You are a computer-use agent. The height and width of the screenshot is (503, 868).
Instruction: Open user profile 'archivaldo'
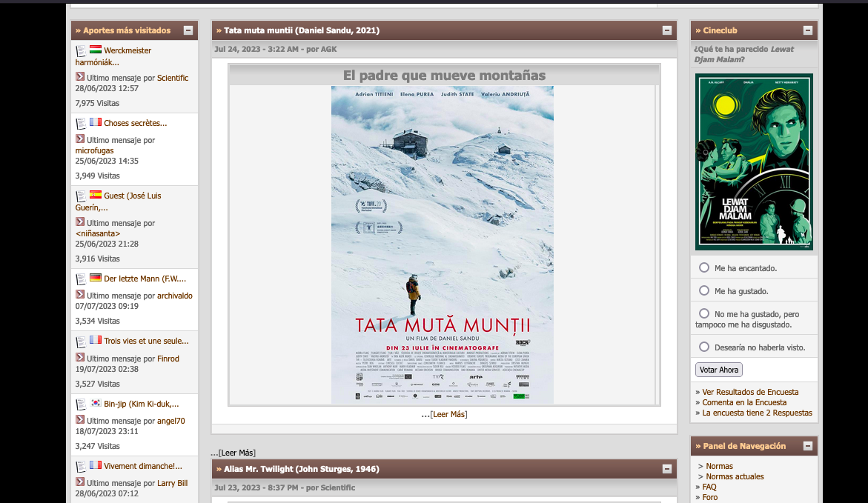(175, 296)
